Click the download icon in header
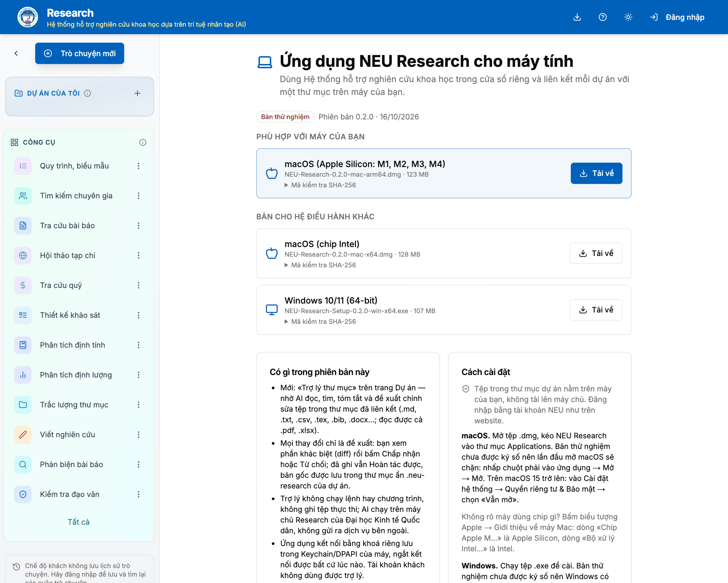 pyautogui.click(x=577, y=17)
